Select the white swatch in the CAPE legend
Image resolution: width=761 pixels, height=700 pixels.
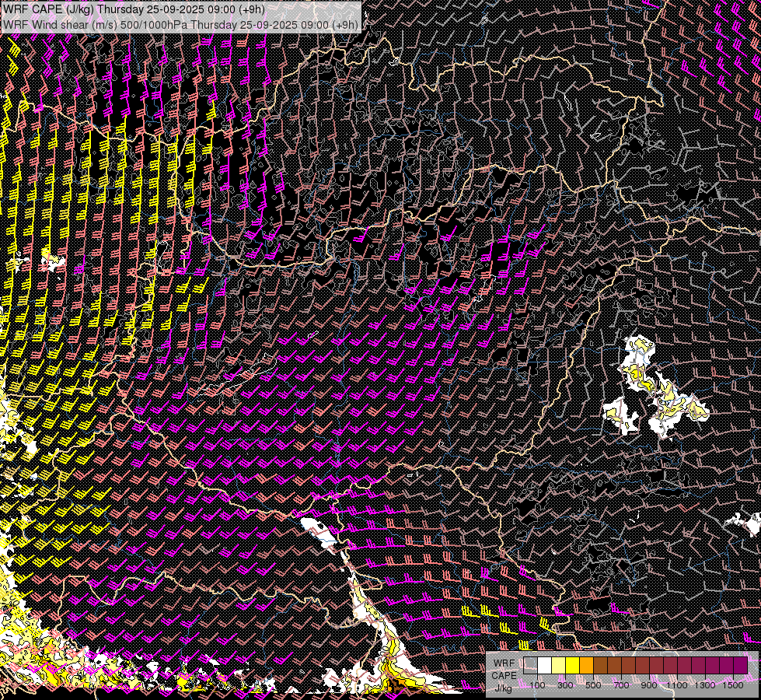[x=545, y=666]
